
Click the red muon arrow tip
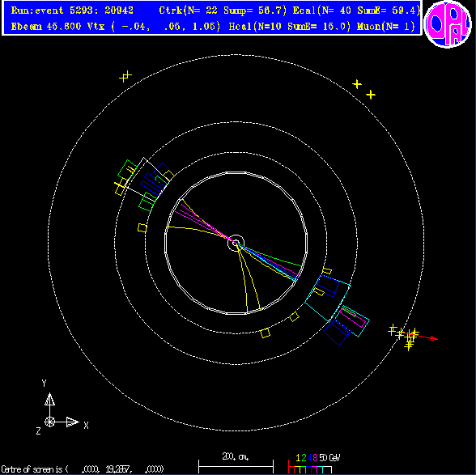(x=436, y=339)
